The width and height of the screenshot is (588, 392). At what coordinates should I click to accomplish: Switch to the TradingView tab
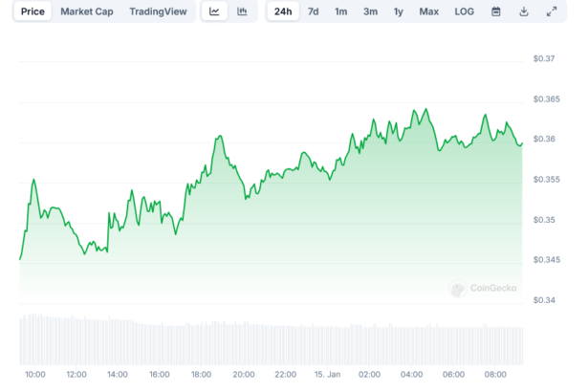coord(159,11)
